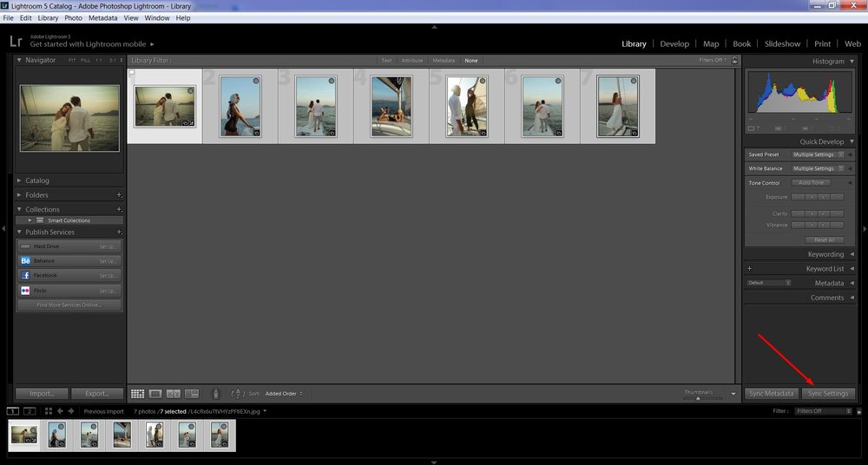The width and height of the screenshot is (868, 465).
Task: Open Compare view (XY icon)
Action: [x=174, y=394]
